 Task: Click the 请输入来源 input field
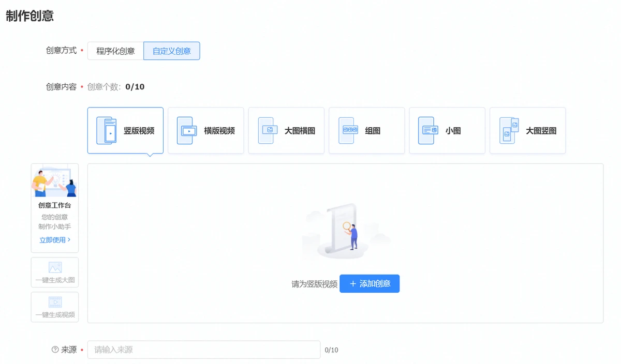click(203, 350)
